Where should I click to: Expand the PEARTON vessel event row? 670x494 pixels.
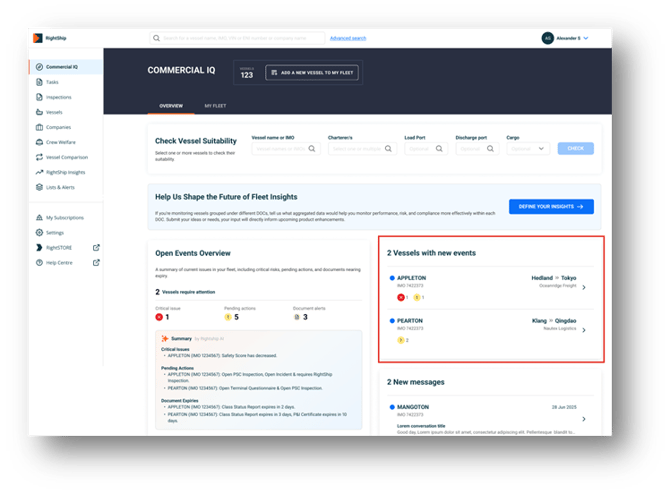(584, 330)
